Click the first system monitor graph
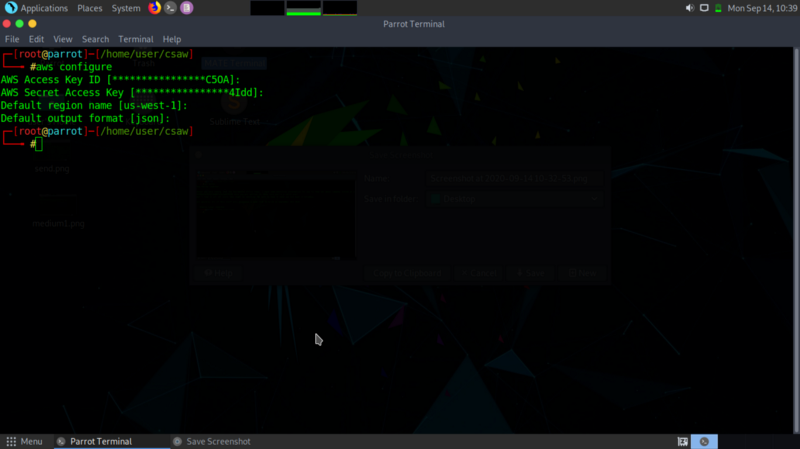 267,8
